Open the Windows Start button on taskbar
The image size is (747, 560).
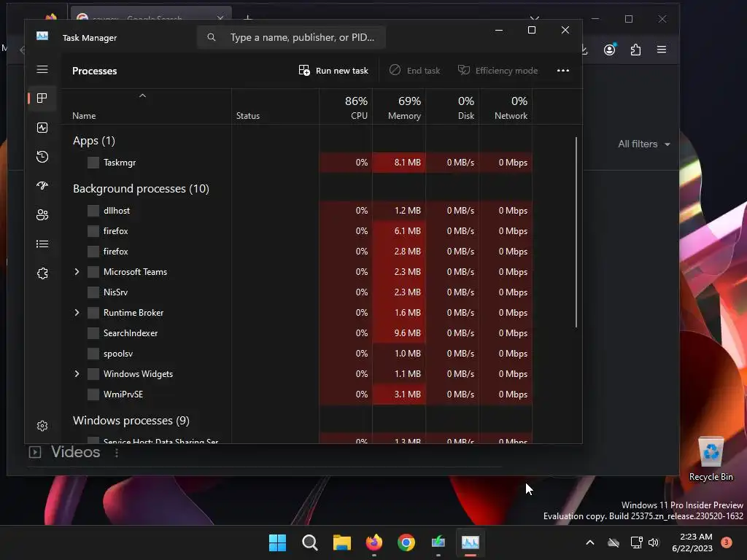[x=277, y=542]
